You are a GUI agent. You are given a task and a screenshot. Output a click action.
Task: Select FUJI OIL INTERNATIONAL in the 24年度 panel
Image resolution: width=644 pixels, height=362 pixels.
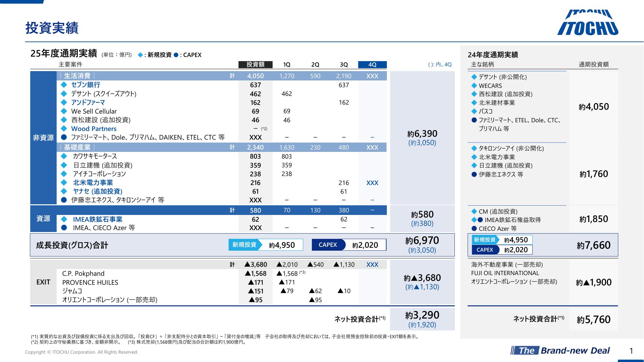tap(505, 273)
